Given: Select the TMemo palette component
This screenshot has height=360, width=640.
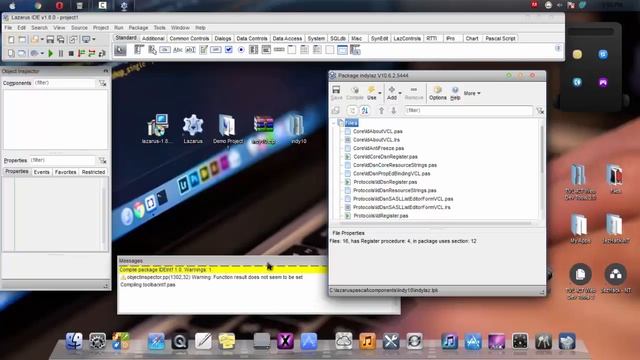Looking at the screenshot, I should (203, 50).
